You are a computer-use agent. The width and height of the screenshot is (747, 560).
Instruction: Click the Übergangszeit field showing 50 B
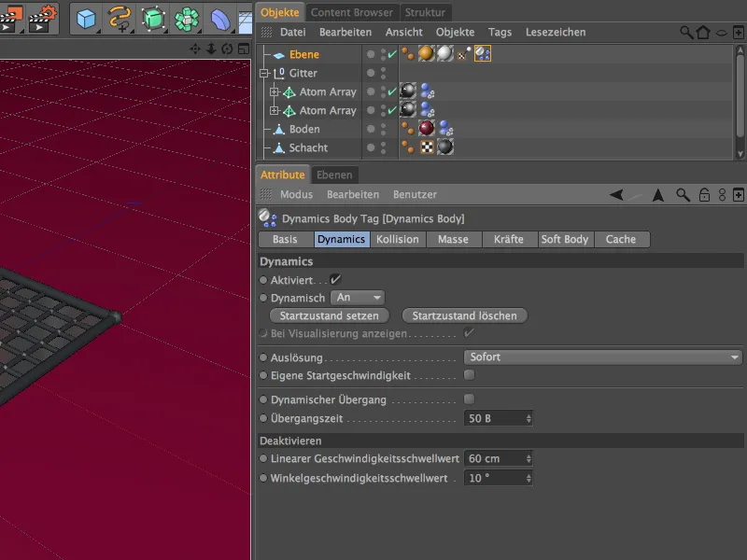click(499, 418)
